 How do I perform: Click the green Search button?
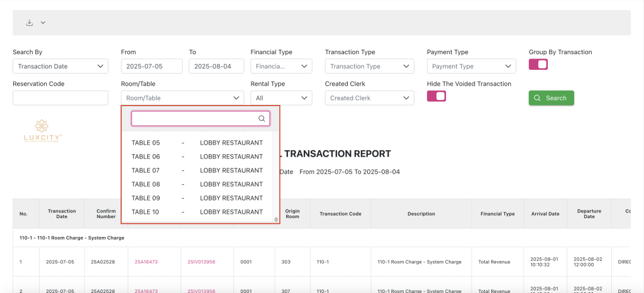pos(551,98)
